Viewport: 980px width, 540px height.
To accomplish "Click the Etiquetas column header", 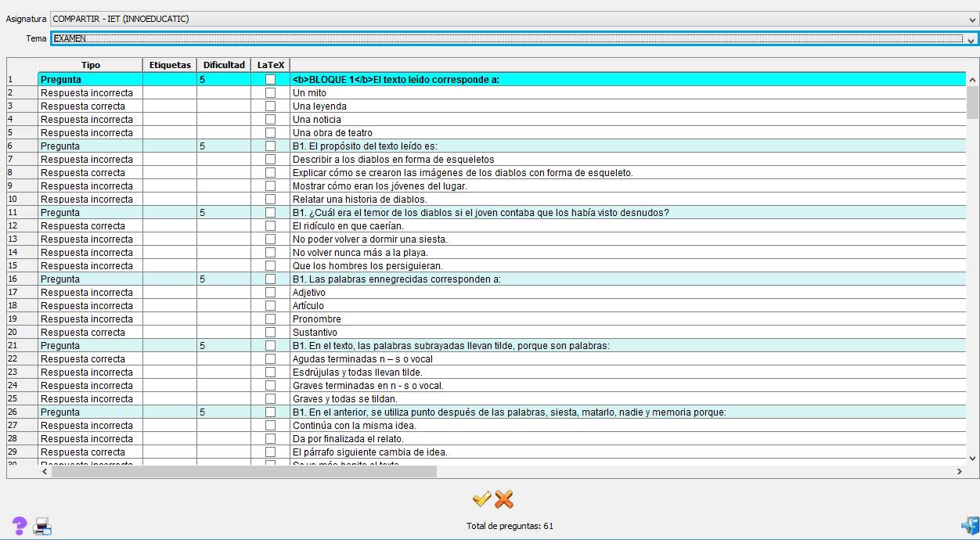I will tap(170, 65).
